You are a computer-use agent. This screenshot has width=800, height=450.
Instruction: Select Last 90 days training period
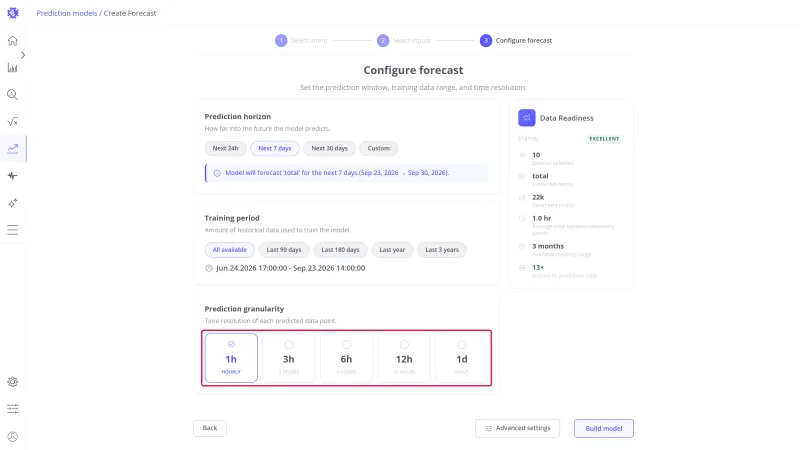(x=284, y=250)
